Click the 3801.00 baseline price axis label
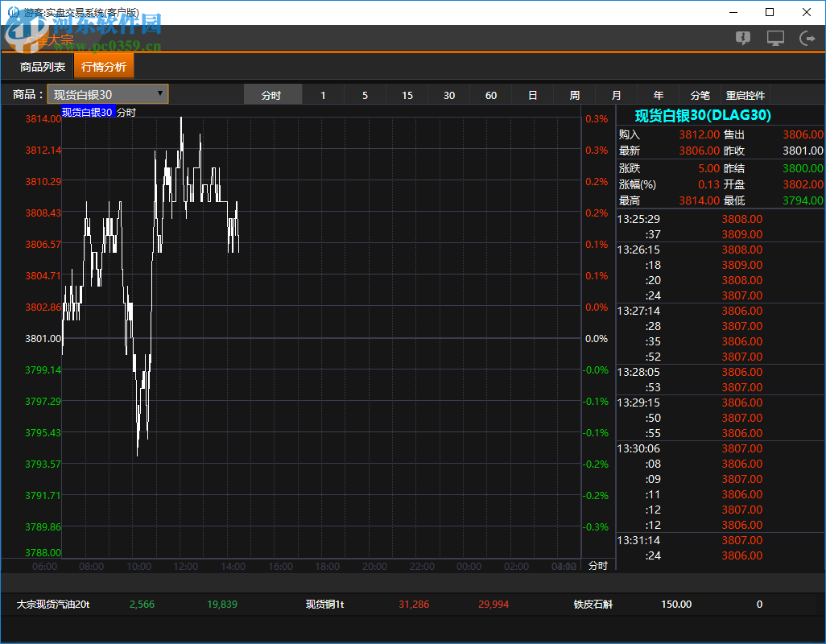This screenshot has height=644, width=826. (x=43, y=339)
